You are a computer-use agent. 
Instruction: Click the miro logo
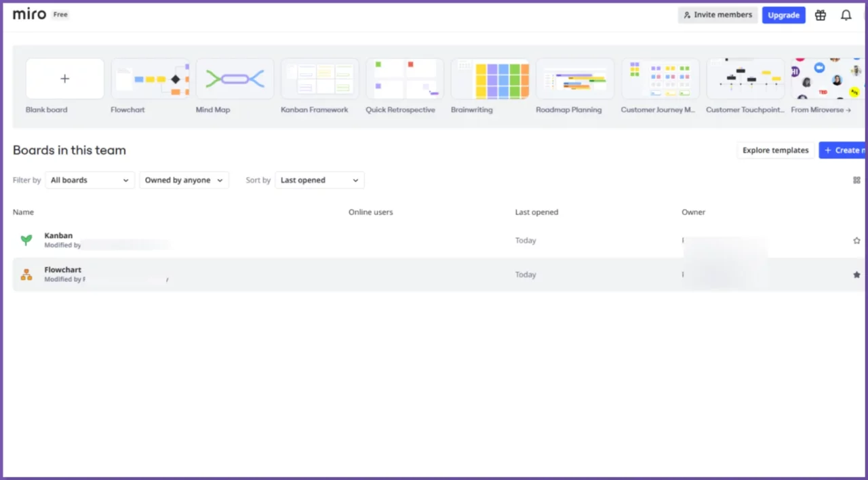30,14
